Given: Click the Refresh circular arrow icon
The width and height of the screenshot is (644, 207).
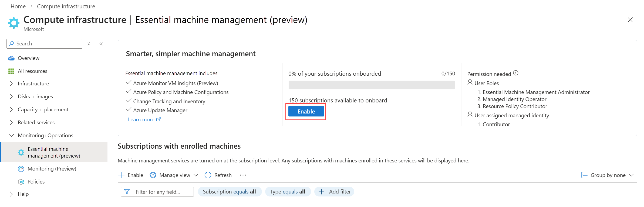Looking at the screenshot, I should click(208, 175).
